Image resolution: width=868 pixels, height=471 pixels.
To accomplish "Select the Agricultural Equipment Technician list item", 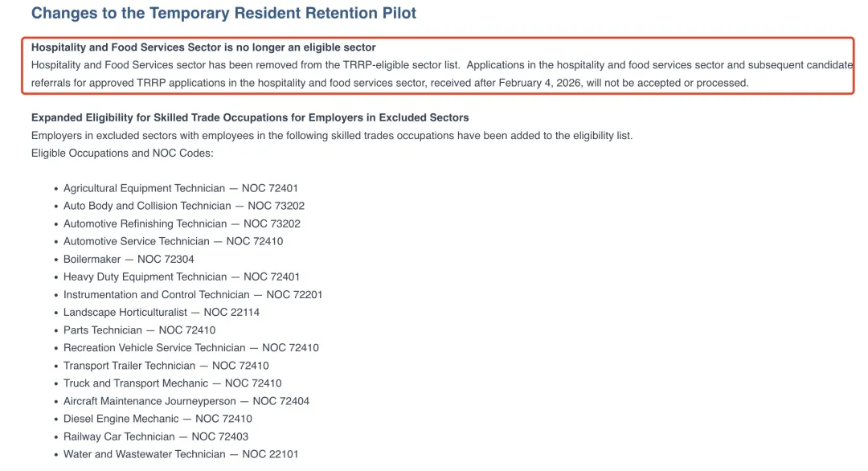I will (x=181, y=188).
